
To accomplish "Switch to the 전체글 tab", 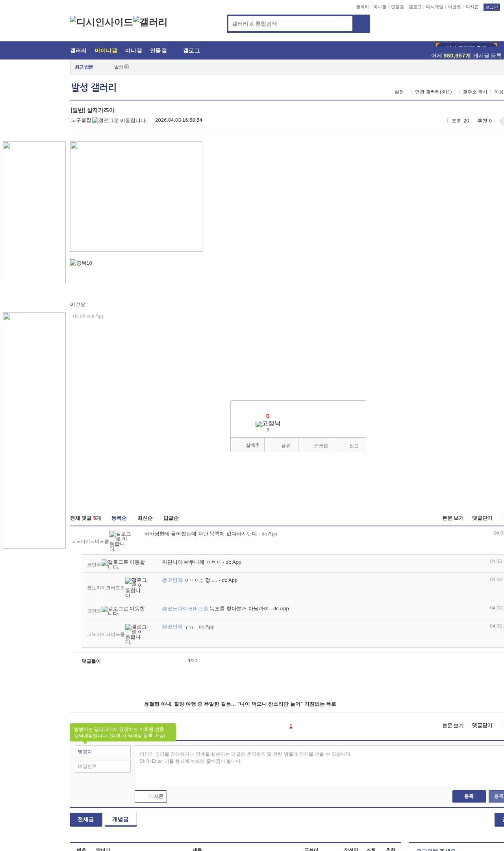I will click(x=86, y=819).
